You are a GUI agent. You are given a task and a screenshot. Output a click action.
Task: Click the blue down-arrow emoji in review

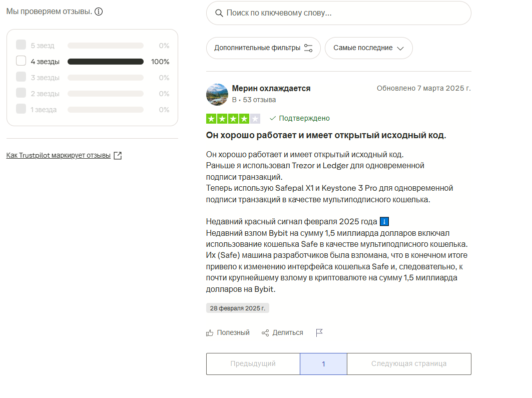click(x=384, y=222)
